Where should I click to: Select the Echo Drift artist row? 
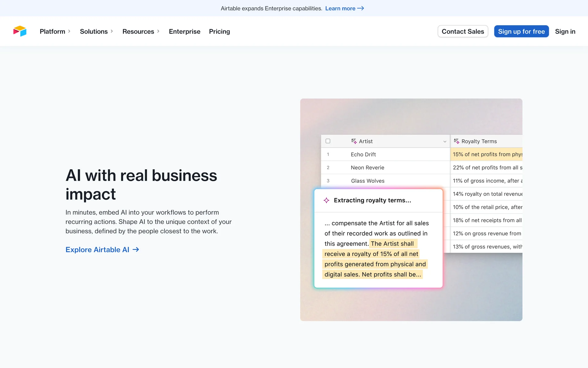click(363, 154)
